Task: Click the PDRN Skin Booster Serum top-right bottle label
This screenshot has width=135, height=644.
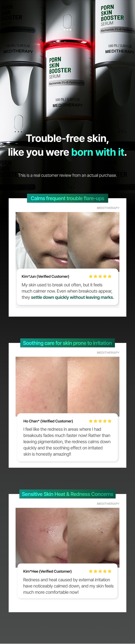Action: 112,16
